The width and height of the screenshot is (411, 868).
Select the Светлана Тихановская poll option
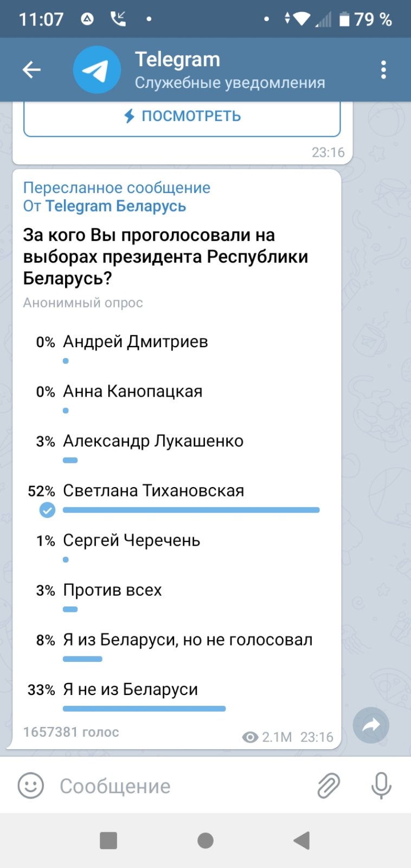pos(177,498)
